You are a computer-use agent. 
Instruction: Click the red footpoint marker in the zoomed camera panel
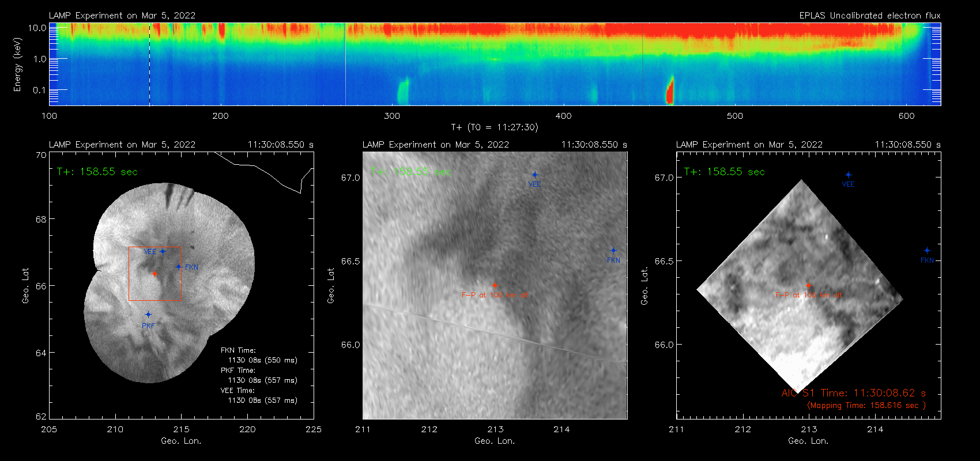pos(495,285)
